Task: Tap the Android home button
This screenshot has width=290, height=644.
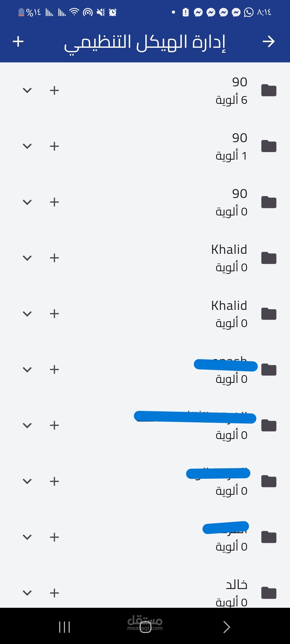Action: (x=145, y=627)
